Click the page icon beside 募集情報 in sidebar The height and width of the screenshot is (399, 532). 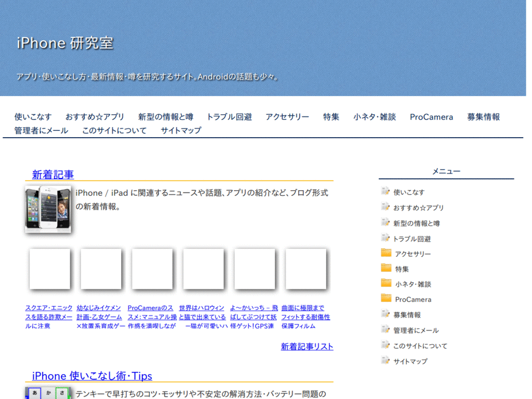[385, 313]
